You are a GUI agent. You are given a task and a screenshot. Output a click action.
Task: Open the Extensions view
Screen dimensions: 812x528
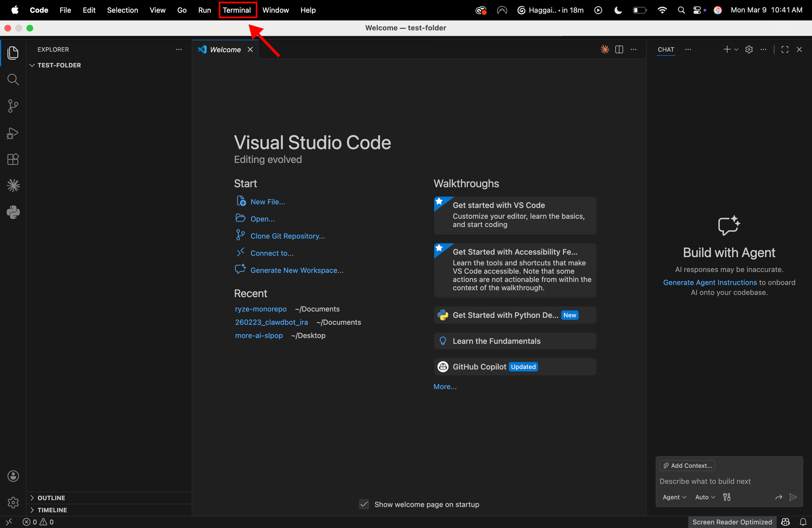point(13,159)
